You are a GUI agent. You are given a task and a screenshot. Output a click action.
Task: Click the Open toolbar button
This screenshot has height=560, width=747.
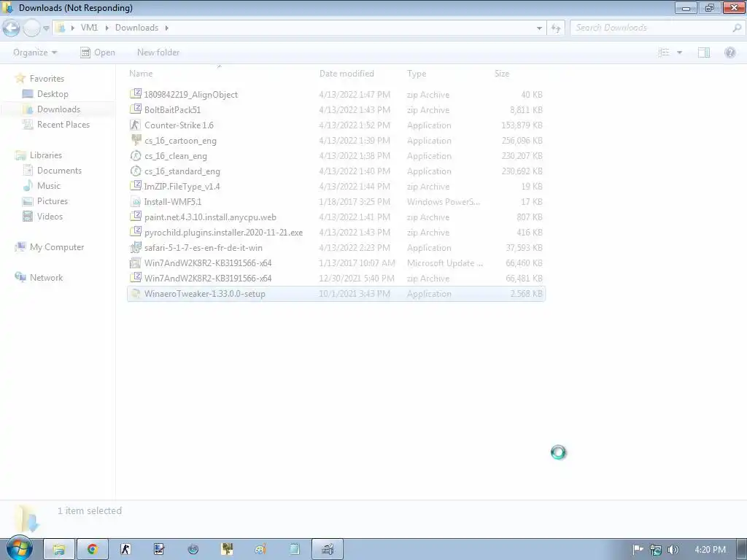(98, 52)
